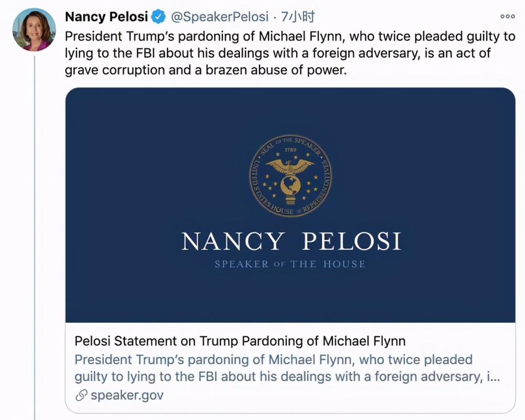The image size is (525, 420).
Task: Click Nancy Pelosi's profile avatar photo
Action: pos(34,30)
